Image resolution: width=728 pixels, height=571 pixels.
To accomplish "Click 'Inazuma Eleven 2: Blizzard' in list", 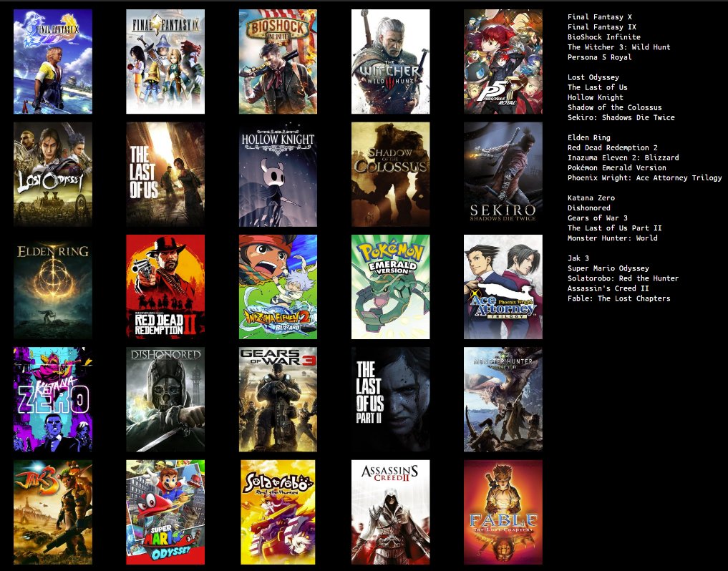I will [x=623, y=158].
